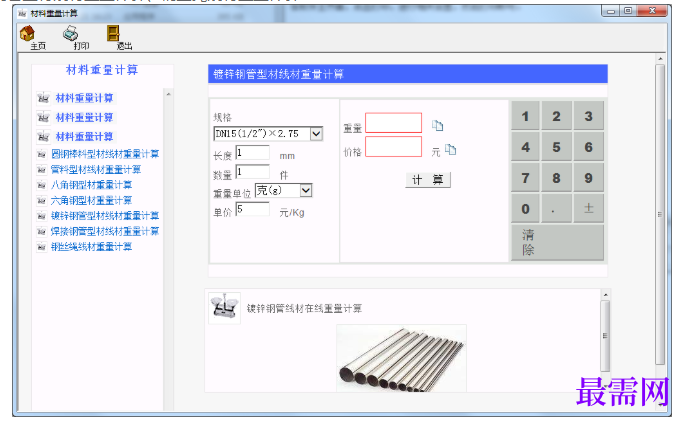Copy weight using icon beside 重量 field
Viewport: 688px width, 423px height.
coord(437,125)
